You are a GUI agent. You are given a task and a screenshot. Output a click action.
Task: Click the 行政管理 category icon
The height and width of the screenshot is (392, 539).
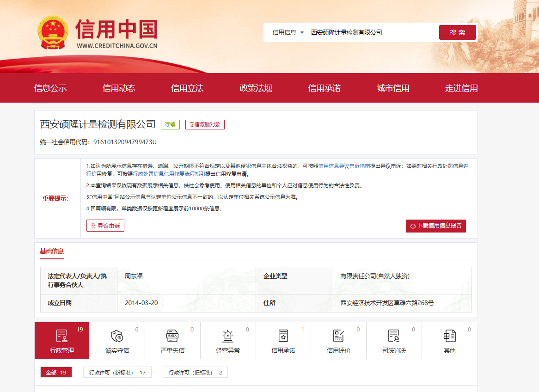[62, 336]
